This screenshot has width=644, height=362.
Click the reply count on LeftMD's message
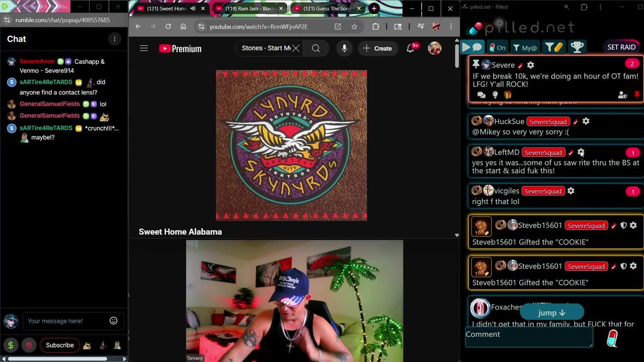coord(632,152)
